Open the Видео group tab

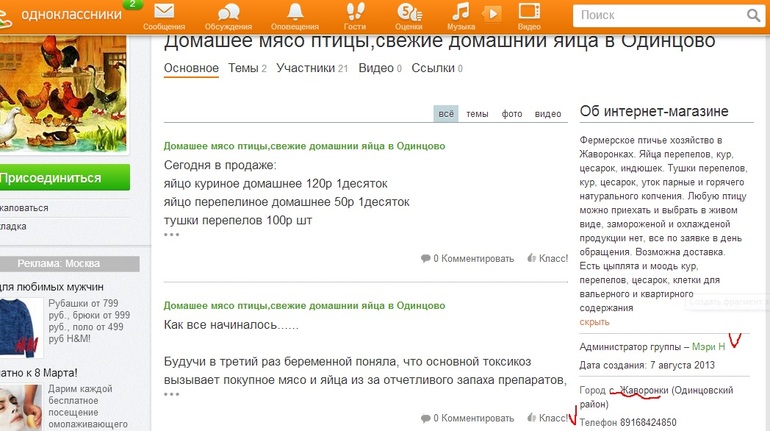coord(375,68)
